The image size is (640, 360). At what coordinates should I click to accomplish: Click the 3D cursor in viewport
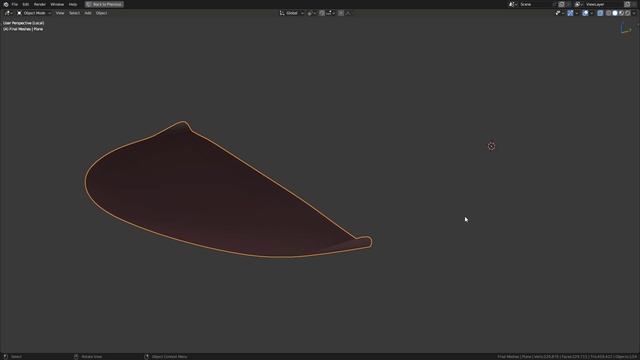click(491, 146)
